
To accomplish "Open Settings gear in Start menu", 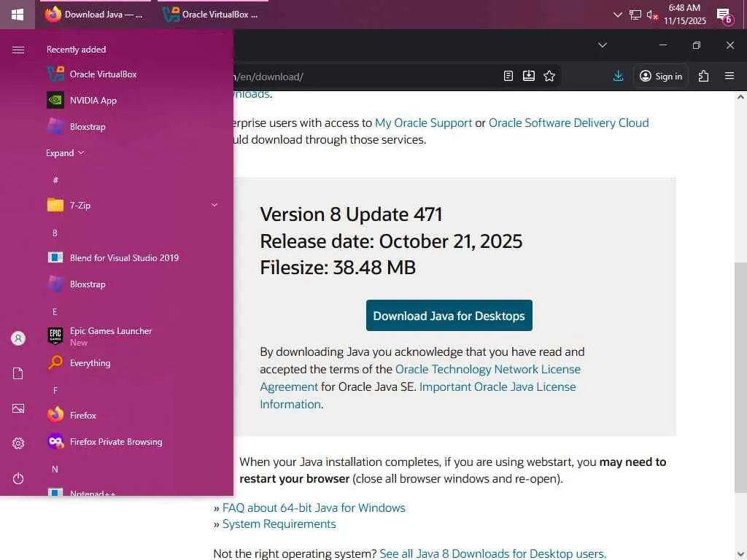I will coord(18,443).
